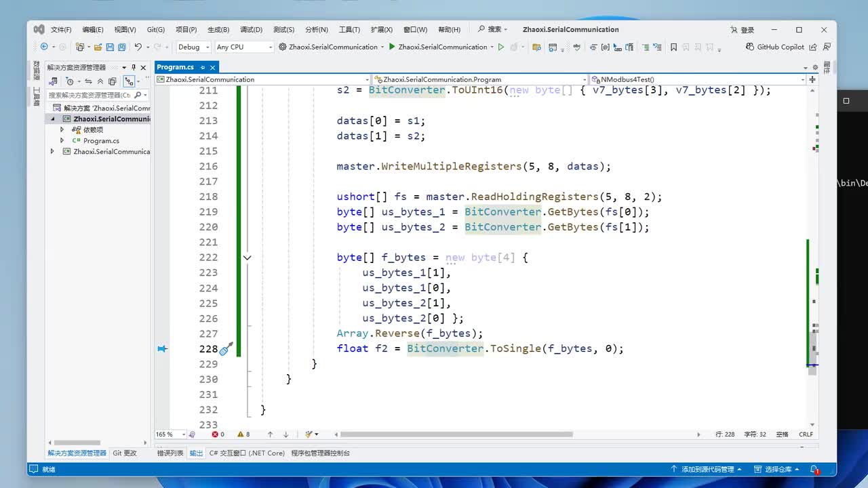868x488 pixels.
Task: Toggle a bookmark on the current line
Action: click(x=673, y=47)
